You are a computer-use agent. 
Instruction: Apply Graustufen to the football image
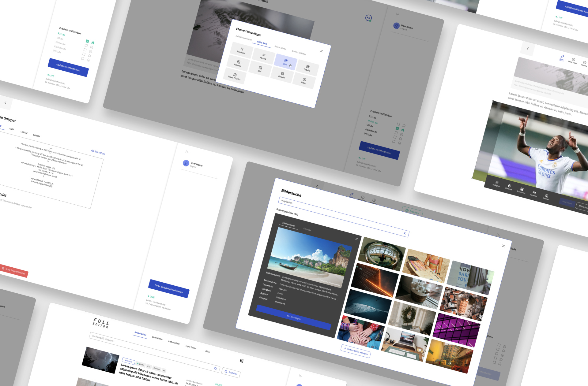521,190
